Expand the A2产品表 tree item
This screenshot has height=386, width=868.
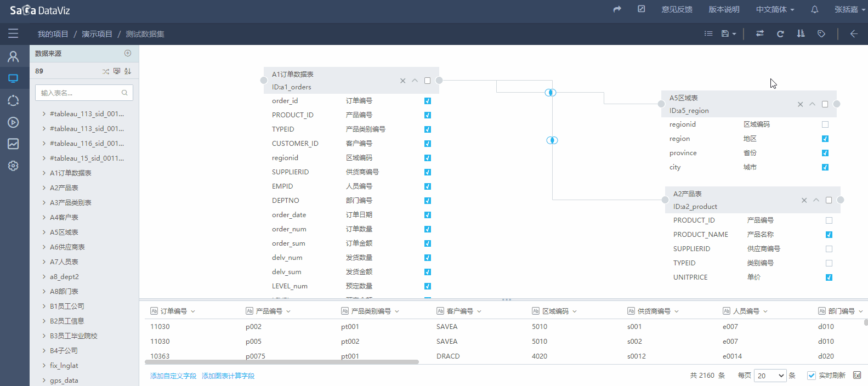[44, 188]
